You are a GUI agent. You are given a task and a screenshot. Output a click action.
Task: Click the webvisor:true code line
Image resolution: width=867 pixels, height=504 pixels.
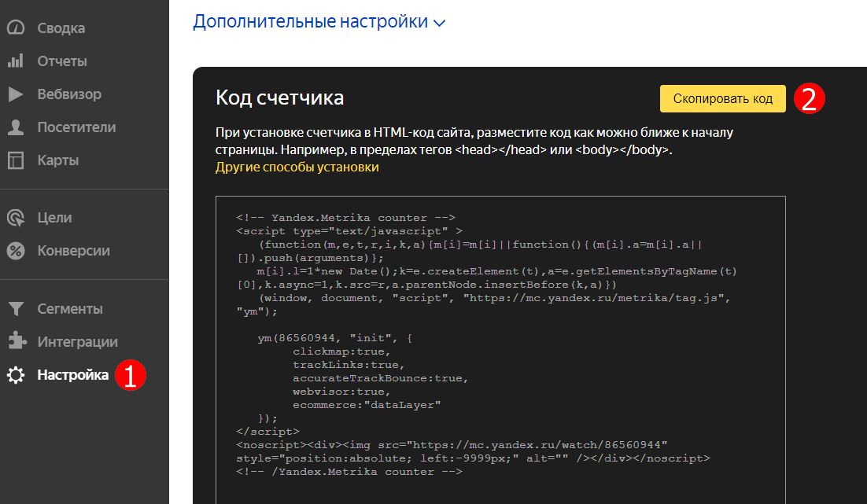tap(341, 392)
